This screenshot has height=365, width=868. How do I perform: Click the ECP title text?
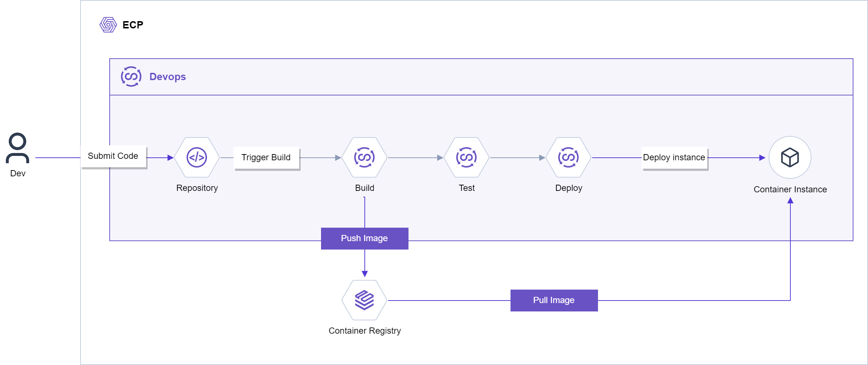pos(133,25)
